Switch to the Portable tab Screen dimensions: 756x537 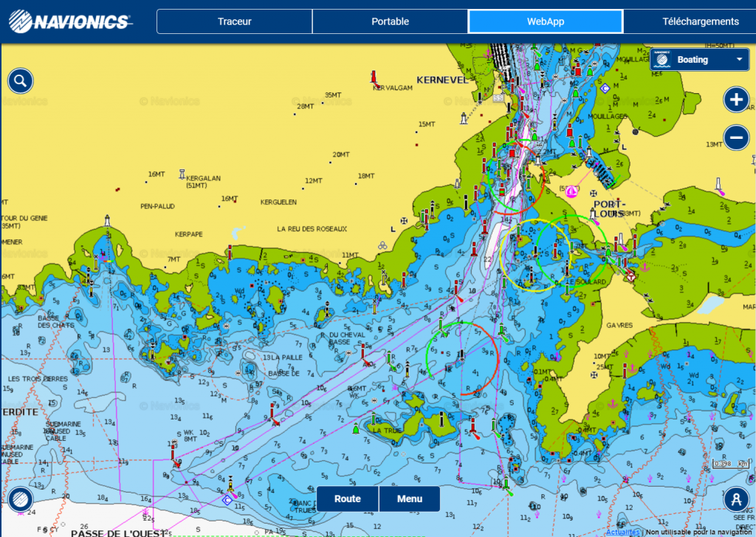pos(390,21)
